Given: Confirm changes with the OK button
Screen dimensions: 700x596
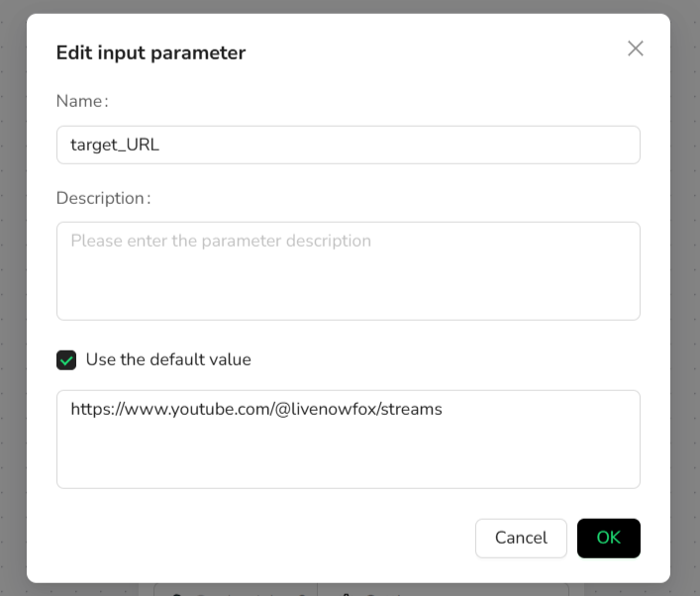Looking at the screenshot, I should (609, 538).
